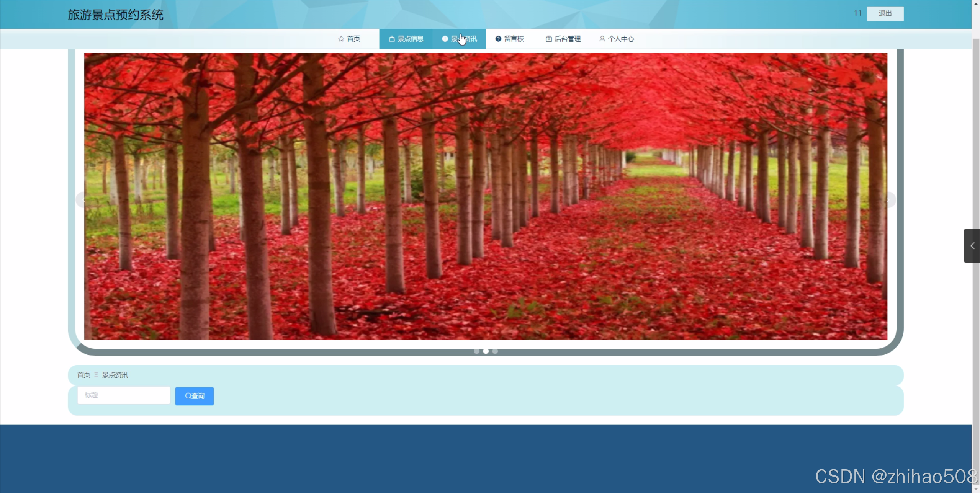Click the scrollbar up arrow
The width and height of the screenshot is (980, 493).
[x=976, y=3]
